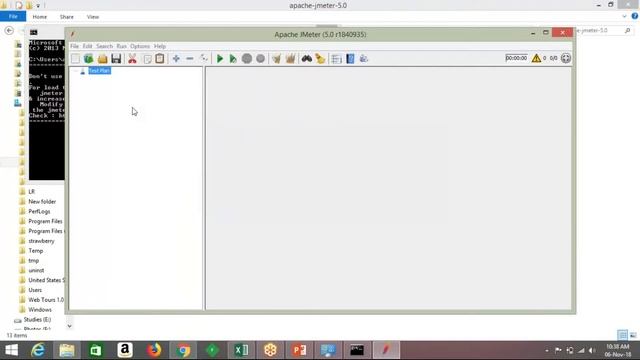Click the volume icon in system tray

pos(591,351)
